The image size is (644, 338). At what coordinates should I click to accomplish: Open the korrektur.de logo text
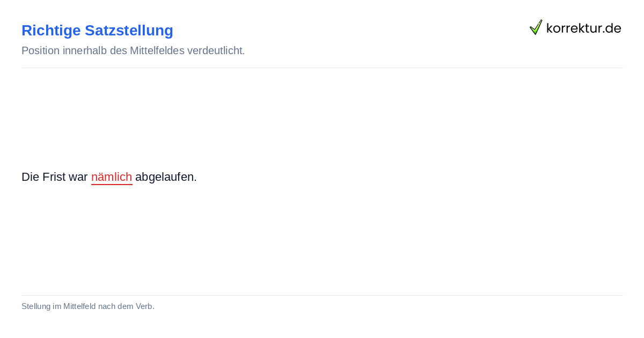(x=583, y=28)
